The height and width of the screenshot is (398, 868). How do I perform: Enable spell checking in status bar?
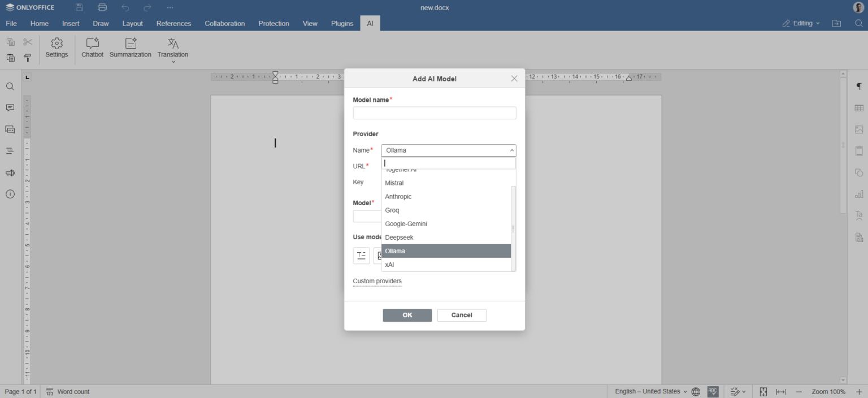[713, 391]
